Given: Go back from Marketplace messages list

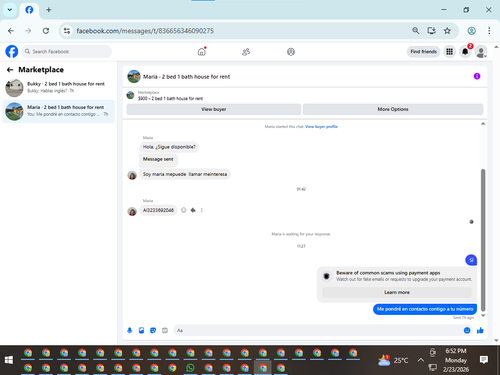Looking at the screenshot, I should coord(10,70).
